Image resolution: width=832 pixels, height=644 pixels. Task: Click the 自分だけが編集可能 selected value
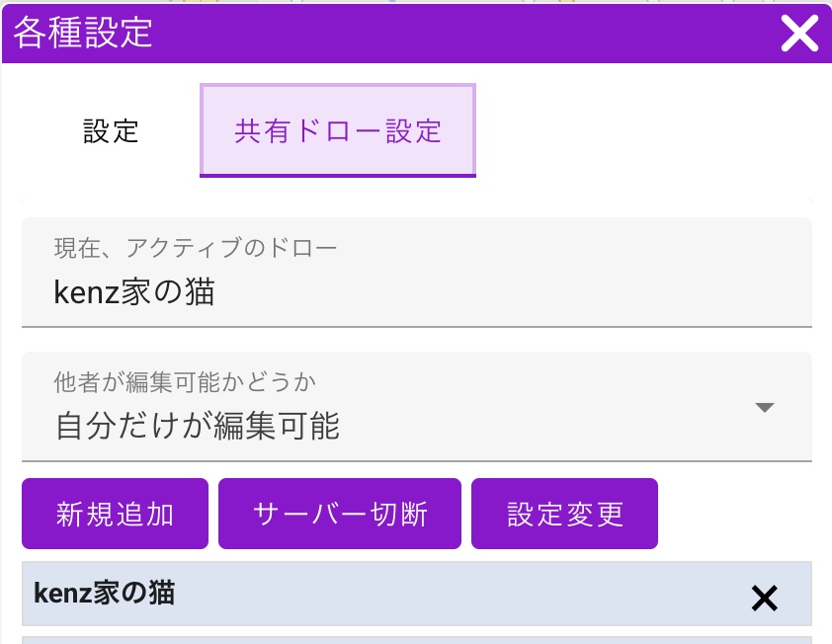pyautogui.click(x=198, y=426)
